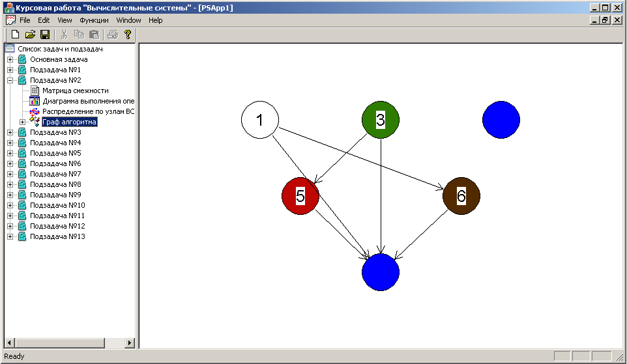
Task: Click the brown graph node 6
Action: pyautogui.click(x=461, y=196)
